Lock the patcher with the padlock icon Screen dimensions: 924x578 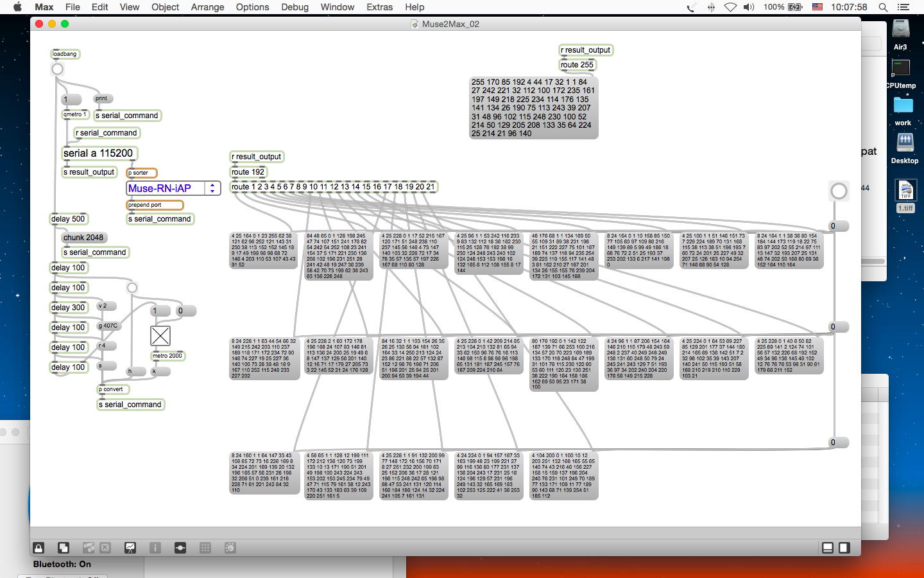click(x=38, y=548)
